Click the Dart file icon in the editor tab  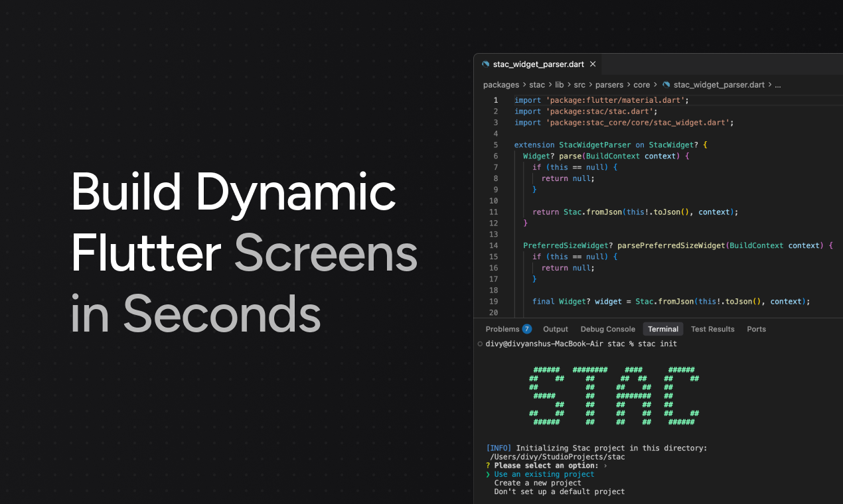[x=486, y=64]
